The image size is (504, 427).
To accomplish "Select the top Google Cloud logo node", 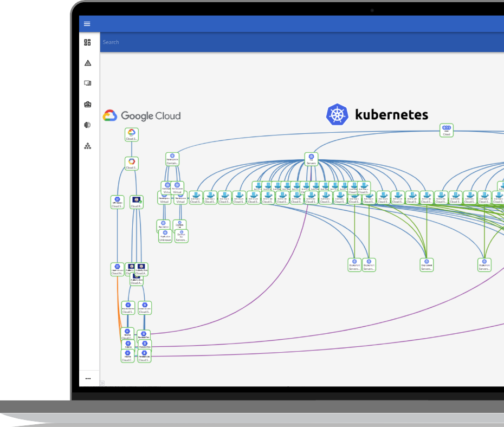I will point(132,134).
